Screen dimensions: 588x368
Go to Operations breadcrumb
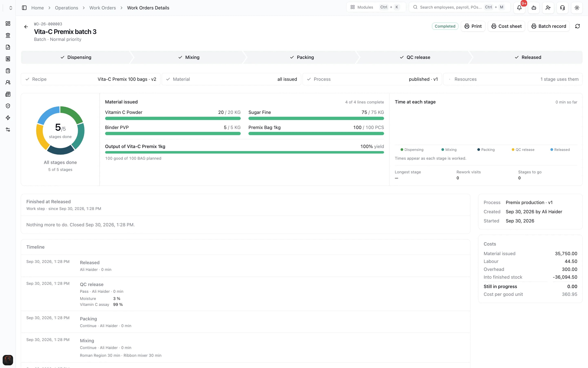(67, 8)
